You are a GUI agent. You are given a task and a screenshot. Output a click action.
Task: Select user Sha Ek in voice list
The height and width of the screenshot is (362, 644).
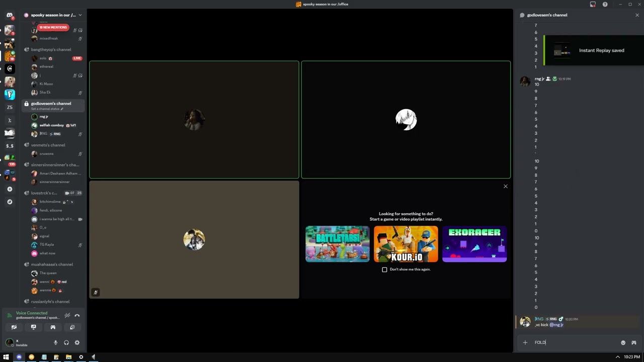coord(45,93)
